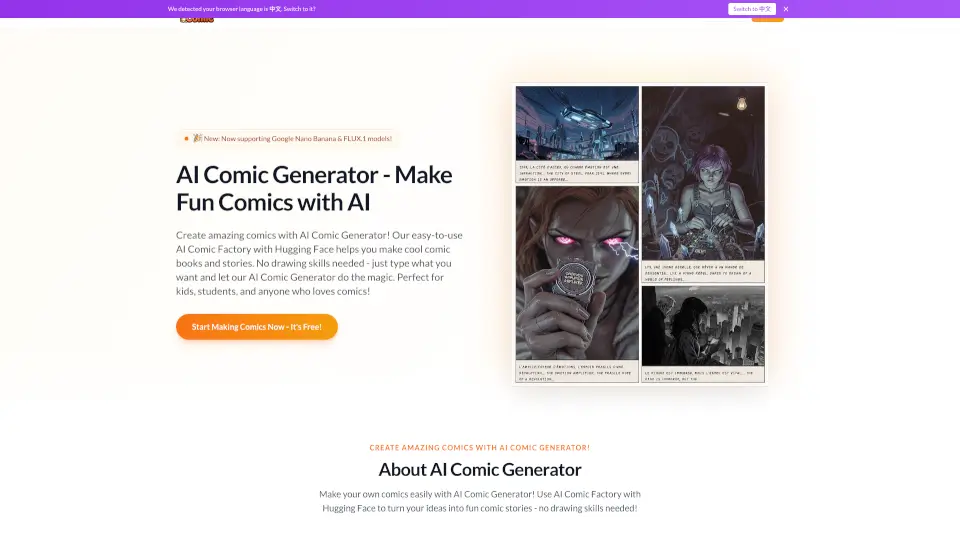Click the orange dot in the announcement badge
The width and height of the screenshot is (960, 540).
(x=186, y=138)
